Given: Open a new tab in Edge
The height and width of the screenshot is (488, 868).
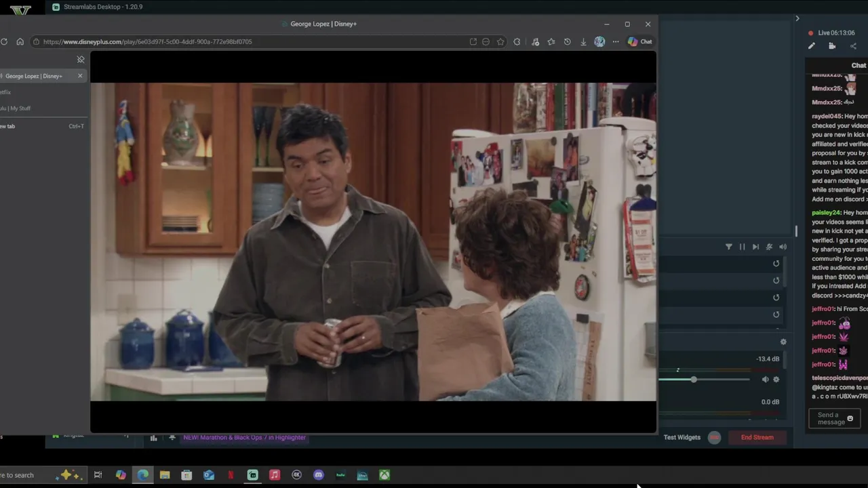Looking at the screenshot, I should click(x=42, y=126).
